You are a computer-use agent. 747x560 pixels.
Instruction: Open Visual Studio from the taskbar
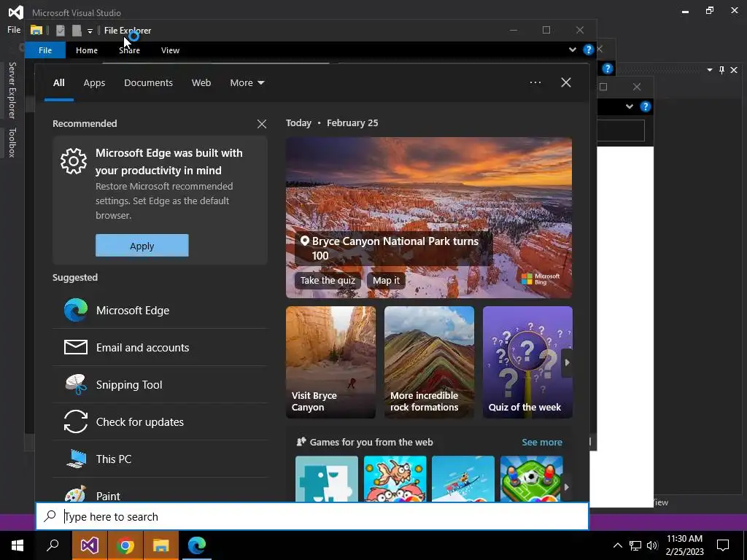pyautogui.click(x=89, y=545)
